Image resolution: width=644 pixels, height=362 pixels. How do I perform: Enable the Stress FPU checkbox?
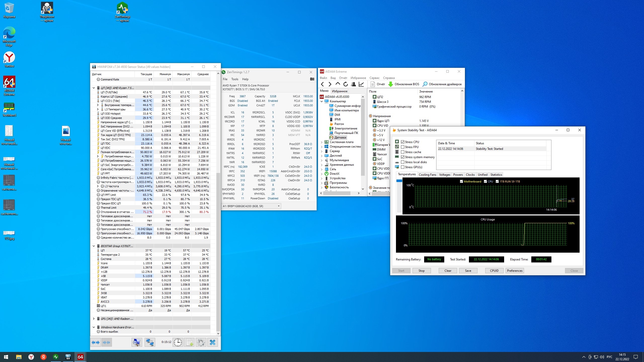pos(403,147)
